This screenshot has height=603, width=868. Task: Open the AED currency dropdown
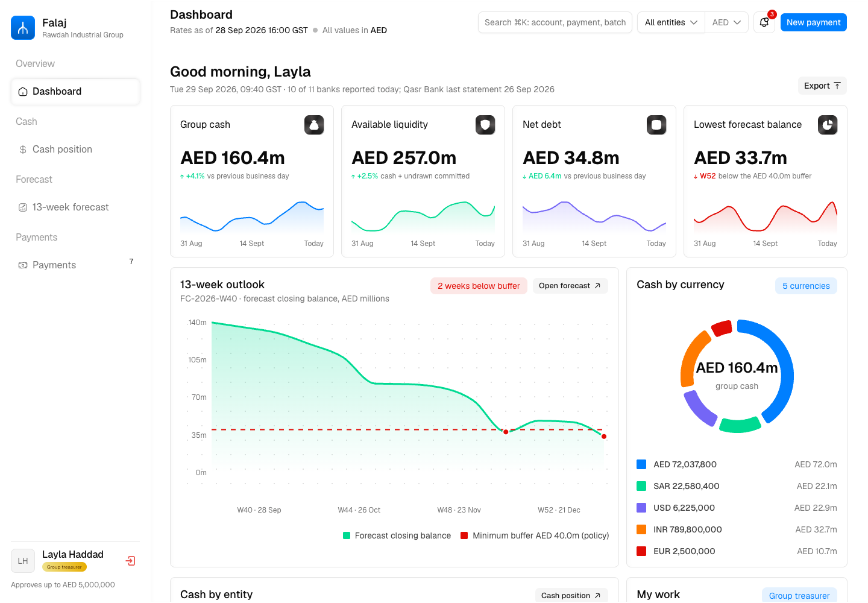[726, 22]
